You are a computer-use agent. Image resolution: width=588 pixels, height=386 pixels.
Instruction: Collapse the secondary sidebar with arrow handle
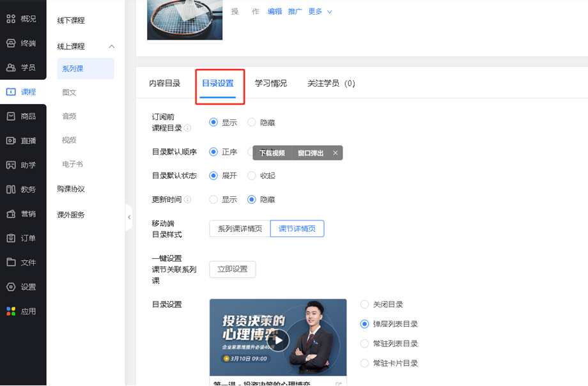(x=129, y=217)
